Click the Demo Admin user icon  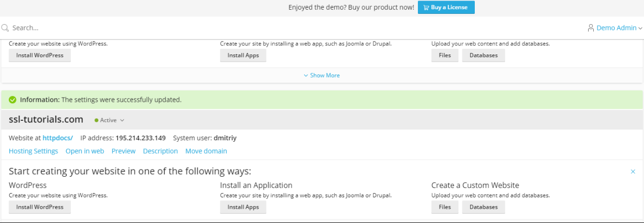tap(591, 28)
